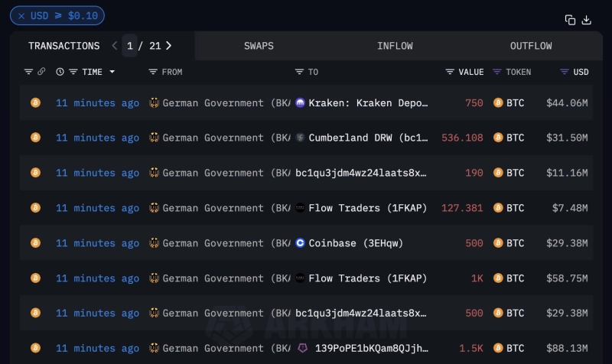Expand the Time sort dropdown arrow
The width and height of the screenshot is (612, 364).
112,72
